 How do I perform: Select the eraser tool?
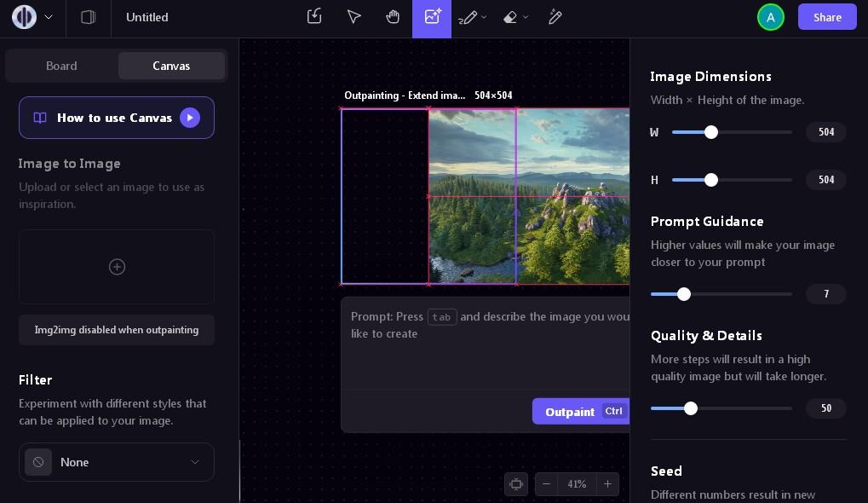tap(510, 17)
